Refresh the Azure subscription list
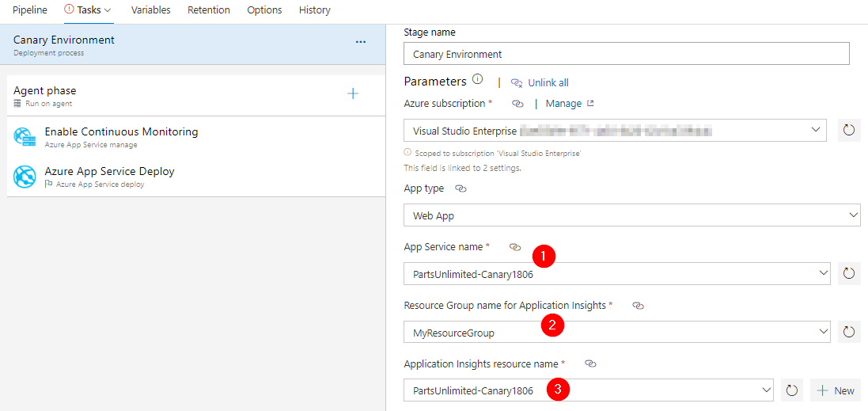This screenshot has height=411, width=868. (849, 130)
